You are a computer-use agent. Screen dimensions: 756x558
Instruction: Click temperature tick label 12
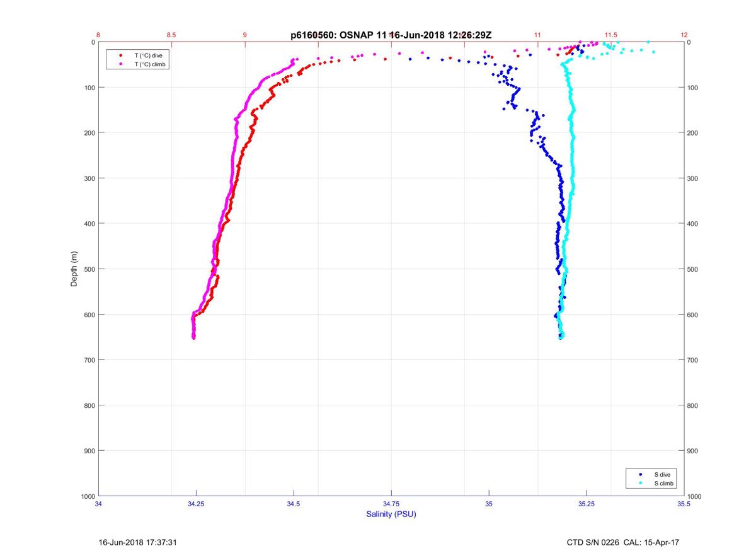click(684, 35)
